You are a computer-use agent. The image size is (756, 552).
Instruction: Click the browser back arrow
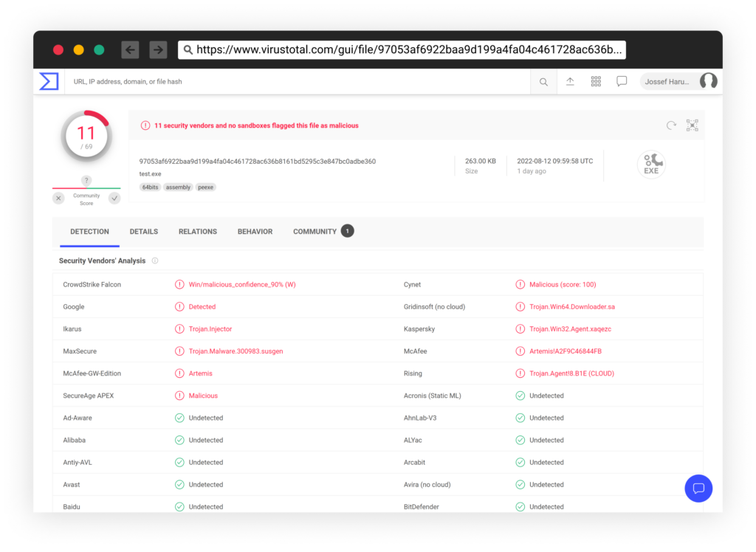click(130, 49)
